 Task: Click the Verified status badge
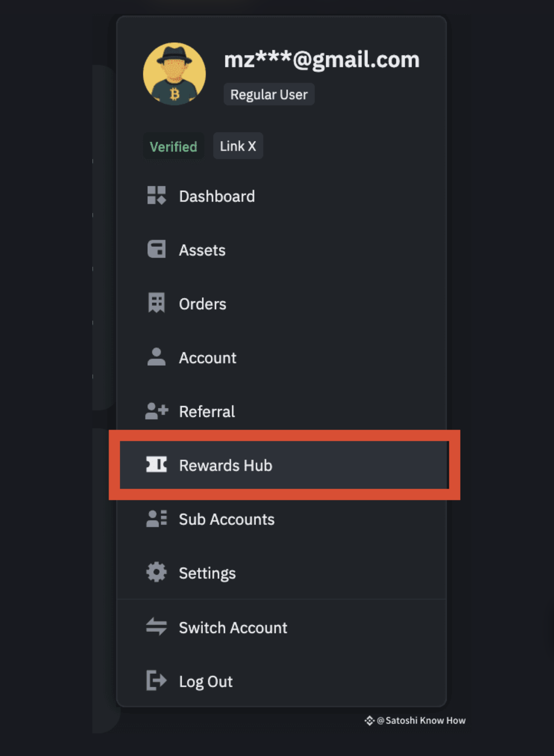(x=173, y=146)
